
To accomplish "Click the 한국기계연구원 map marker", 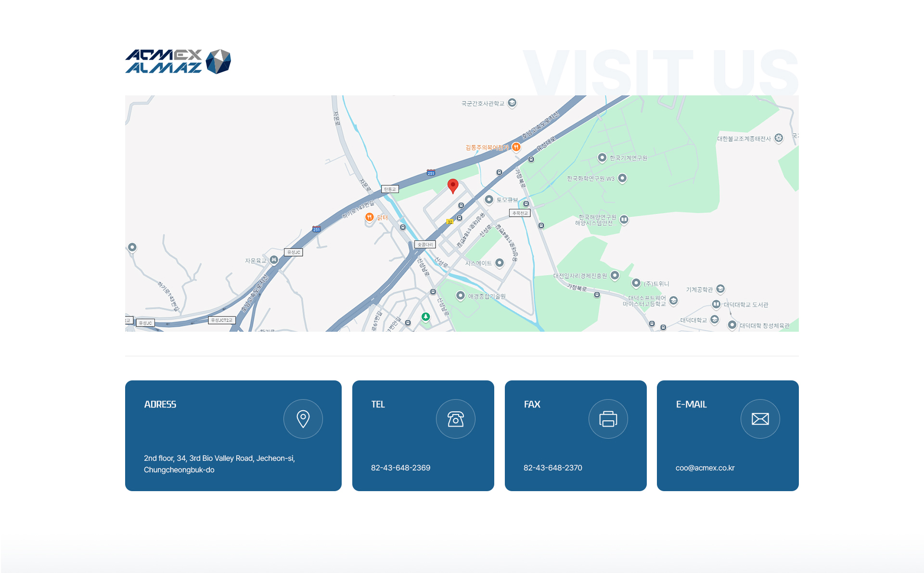I will coord(602,157).
